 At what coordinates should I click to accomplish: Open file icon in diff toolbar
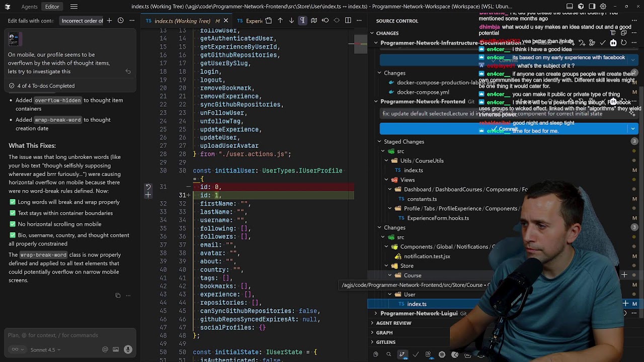coord(269,21)
